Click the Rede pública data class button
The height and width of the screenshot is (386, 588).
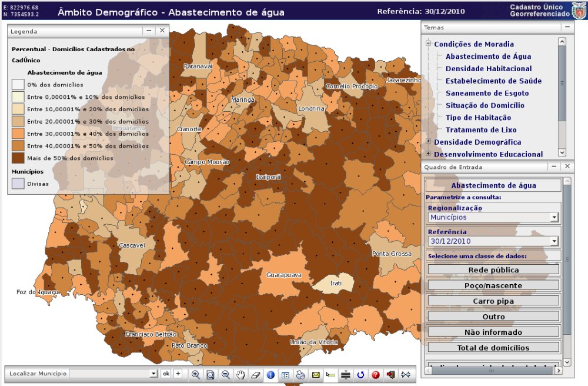(493, 270)
